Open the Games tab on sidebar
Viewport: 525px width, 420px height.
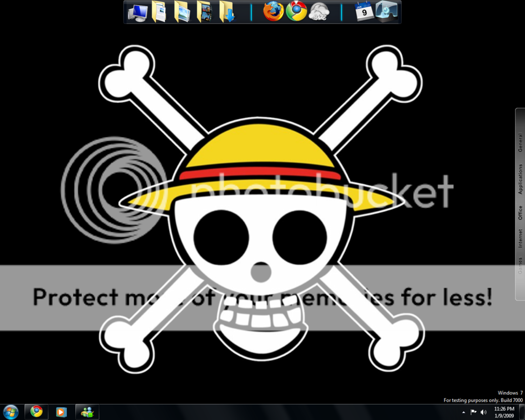520,266
